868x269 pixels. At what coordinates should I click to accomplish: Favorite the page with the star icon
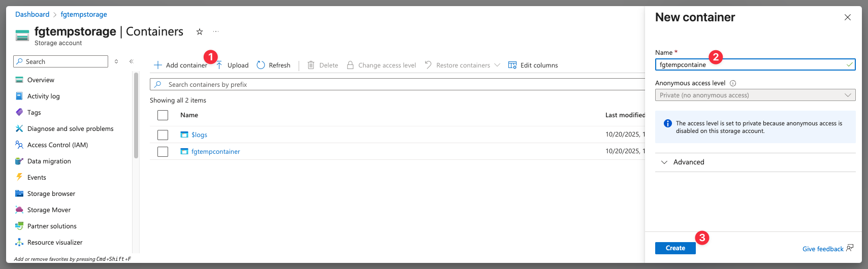click(x=200, y=31)
